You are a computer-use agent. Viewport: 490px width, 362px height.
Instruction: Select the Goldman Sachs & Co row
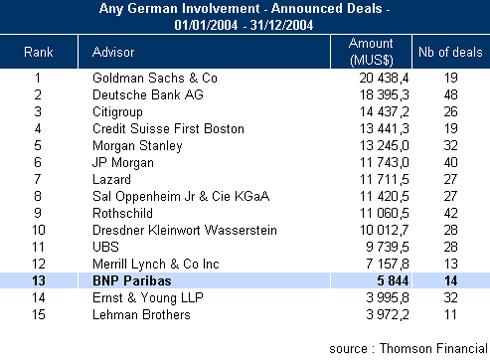click(x=245, y=78)
